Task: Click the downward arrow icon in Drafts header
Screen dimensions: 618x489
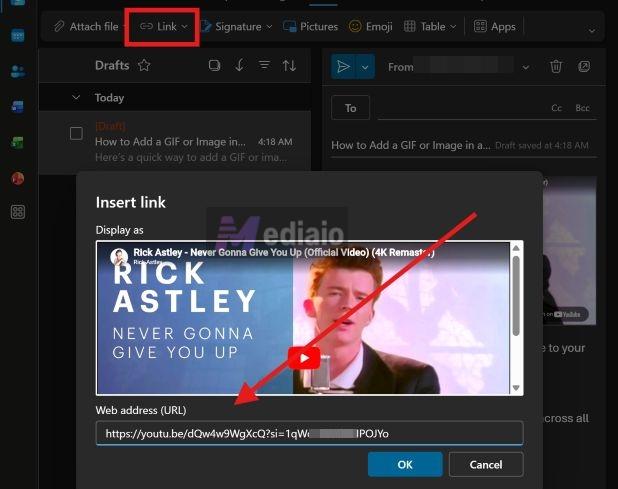Action: 240,65
